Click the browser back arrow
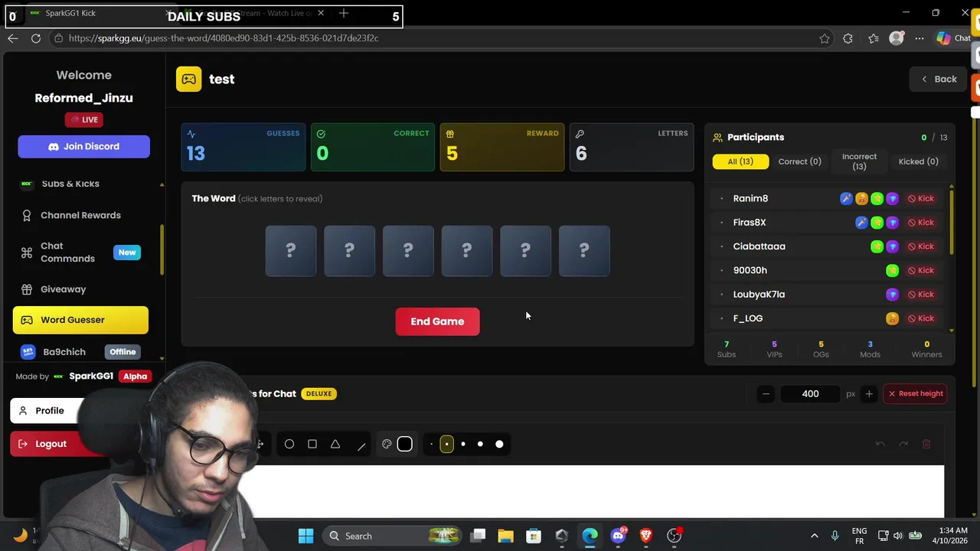The image size is (980, 551). (13, 38)
